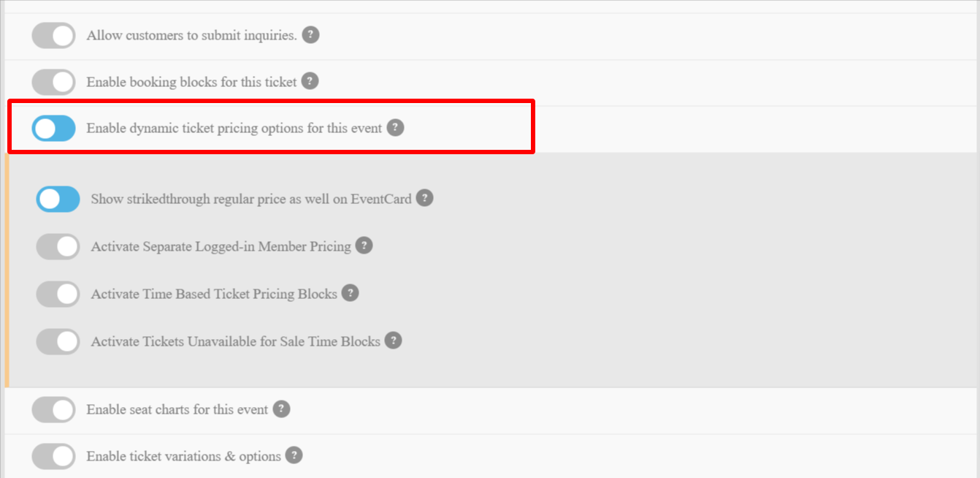The width and height of the screenshot is (980, 478).
Task: Toggle Allow customers to submit inquiries switch
Action: point(53,35)
